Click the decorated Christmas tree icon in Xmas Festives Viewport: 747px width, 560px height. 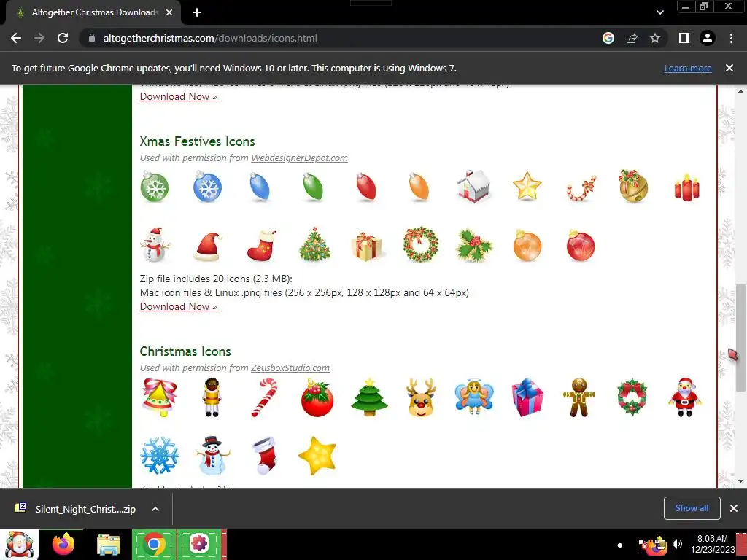click(314, 245)
